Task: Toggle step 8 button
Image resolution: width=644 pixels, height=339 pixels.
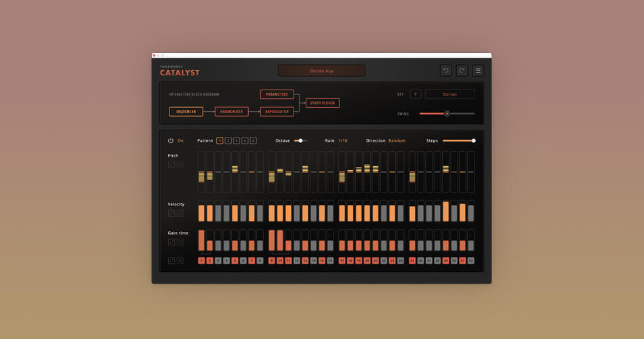Action: point(260,260)
